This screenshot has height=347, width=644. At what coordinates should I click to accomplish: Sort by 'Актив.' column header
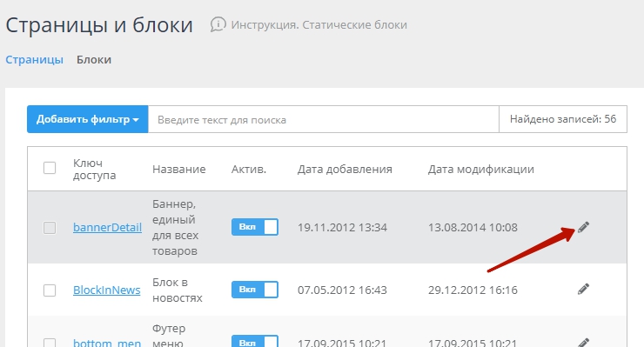tap(249, 170)
